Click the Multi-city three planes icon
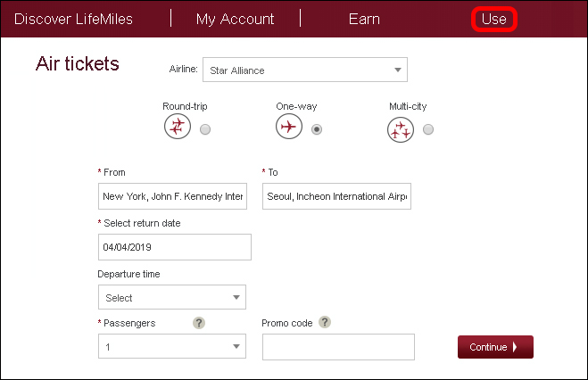The height and width of the screenshot is (380, 588). 401,129
